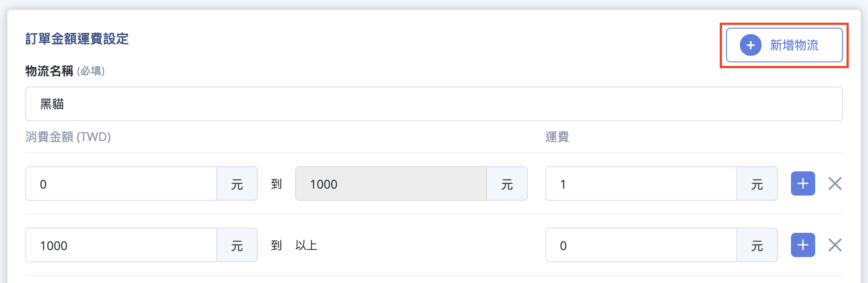The image size is (868, 283).
Task: Edit first row shipping fee value 1
Action: click(641, 183)
